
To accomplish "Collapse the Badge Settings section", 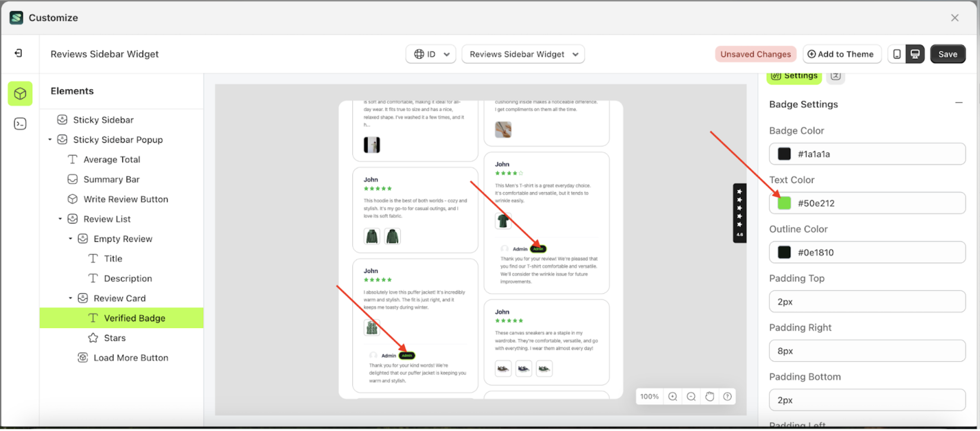I will [959, 103].
